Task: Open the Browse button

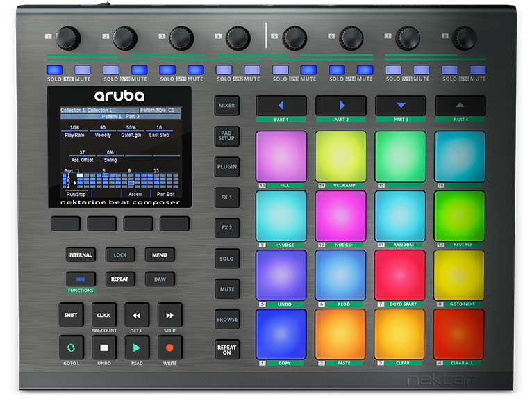Action: click(226, 319)
